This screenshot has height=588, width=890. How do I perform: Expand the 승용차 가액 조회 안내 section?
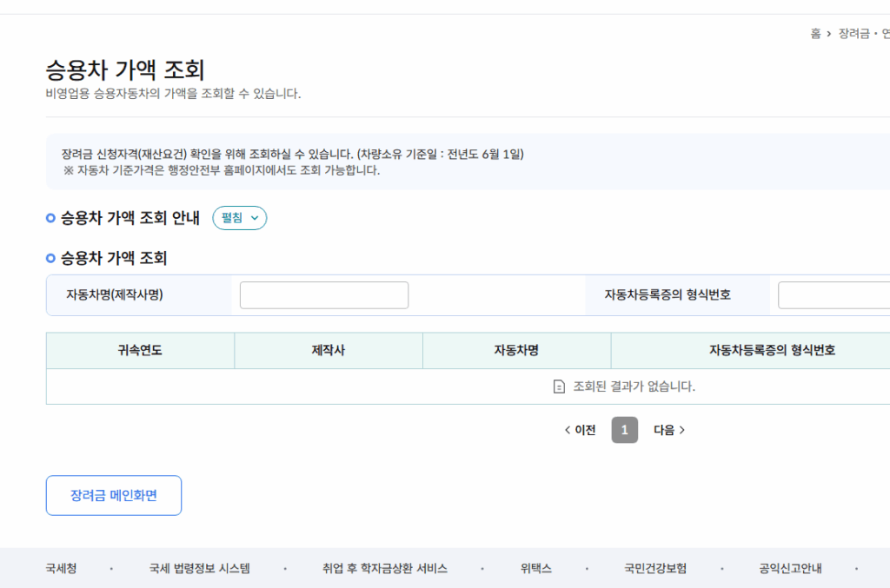(x=239, y=218)
